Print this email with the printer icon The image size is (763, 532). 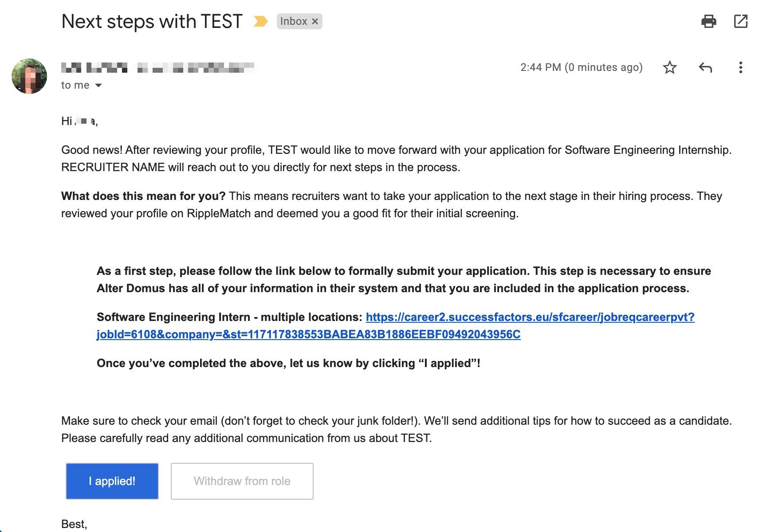click(708, 21)
